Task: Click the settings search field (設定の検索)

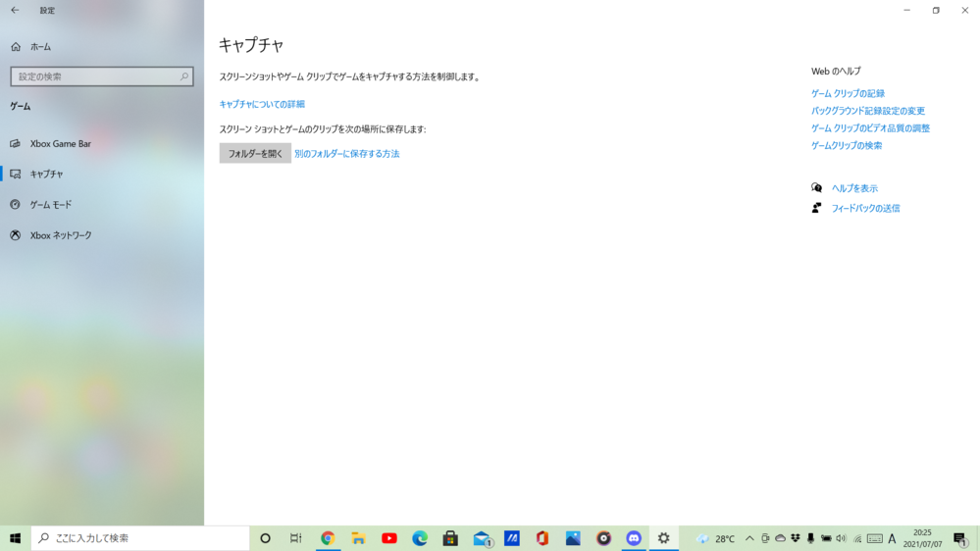Action: 102,76
